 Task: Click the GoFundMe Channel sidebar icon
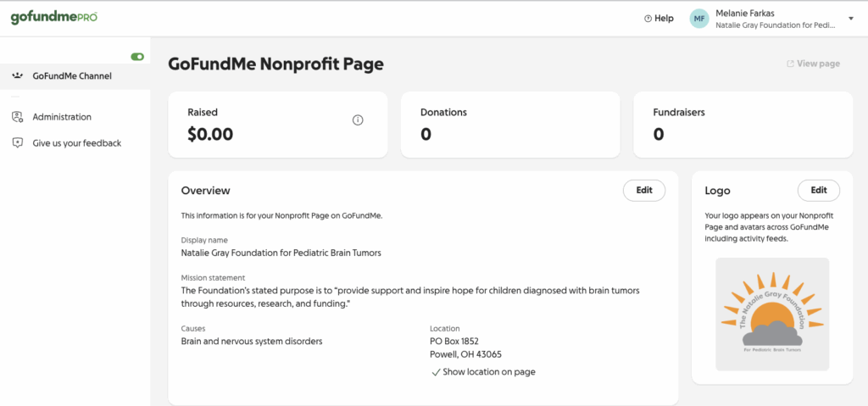18,76
